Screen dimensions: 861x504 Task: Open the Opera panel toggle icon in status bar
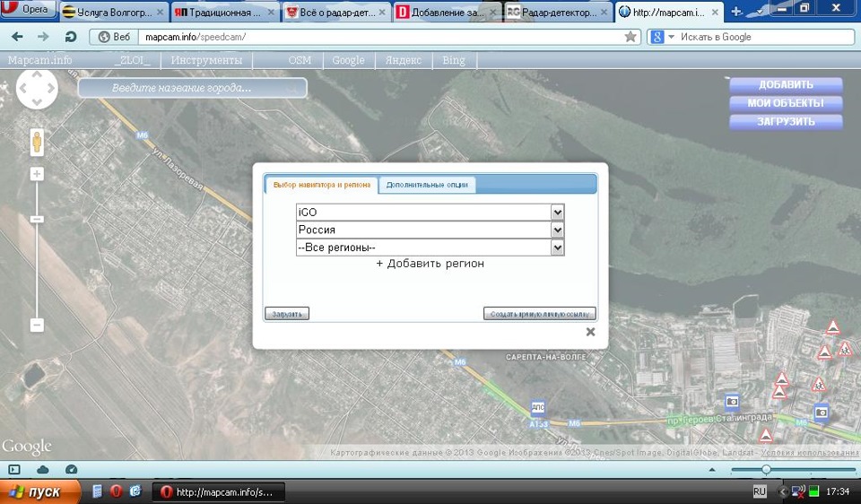click(14, 469)
